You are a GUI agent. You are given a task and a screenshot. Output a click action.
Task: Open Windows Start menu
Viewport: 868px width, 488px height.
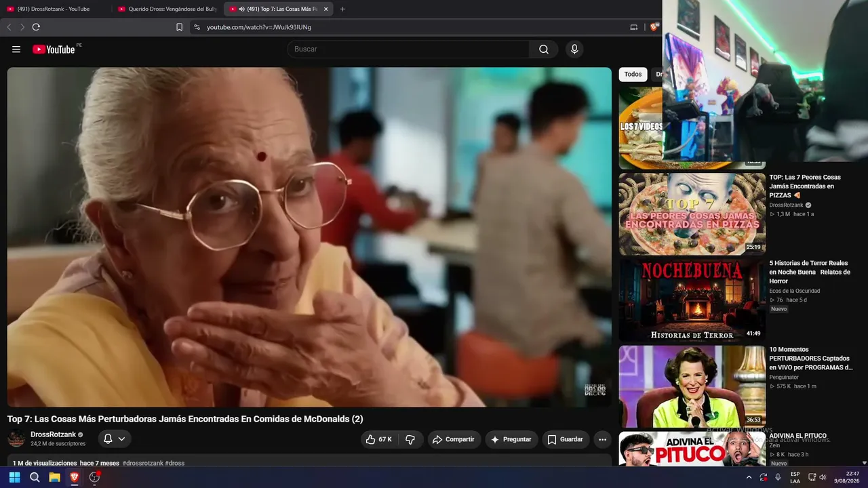click(14, 477)
